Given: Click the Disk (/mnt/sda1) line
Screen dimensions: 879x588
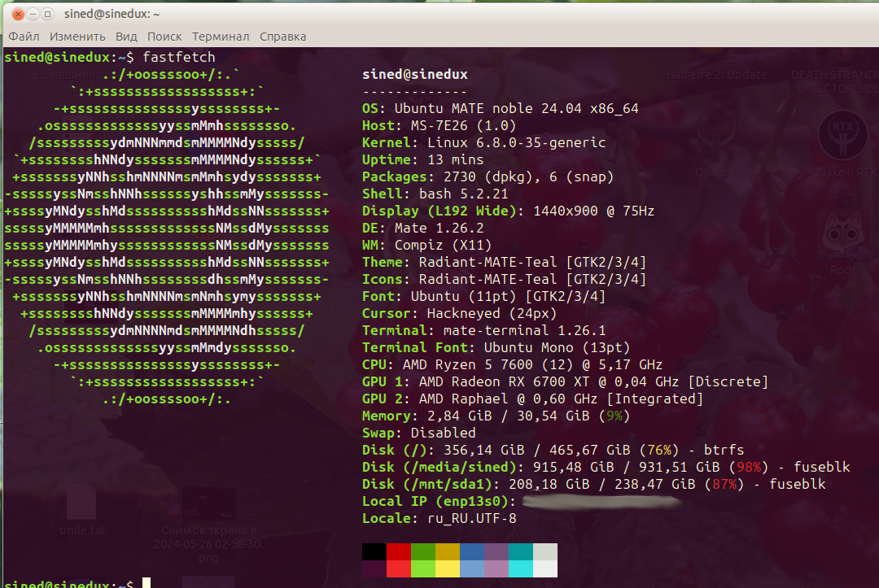Looking at the screenshot, I should pyautogui.click(x=593, y=485).
